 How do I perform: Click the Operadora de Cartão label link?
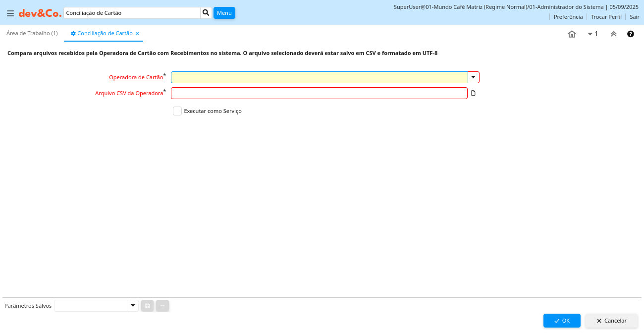[136, 77]
